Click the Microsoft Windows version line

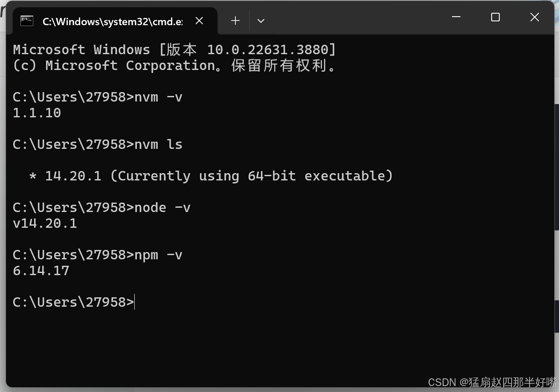[175, 50]
